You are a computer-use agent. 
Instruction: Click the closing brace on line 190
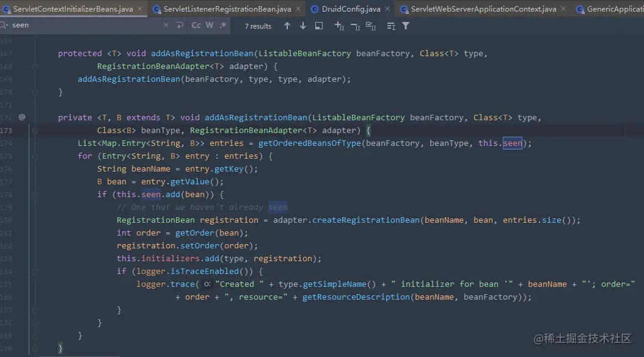60,348
